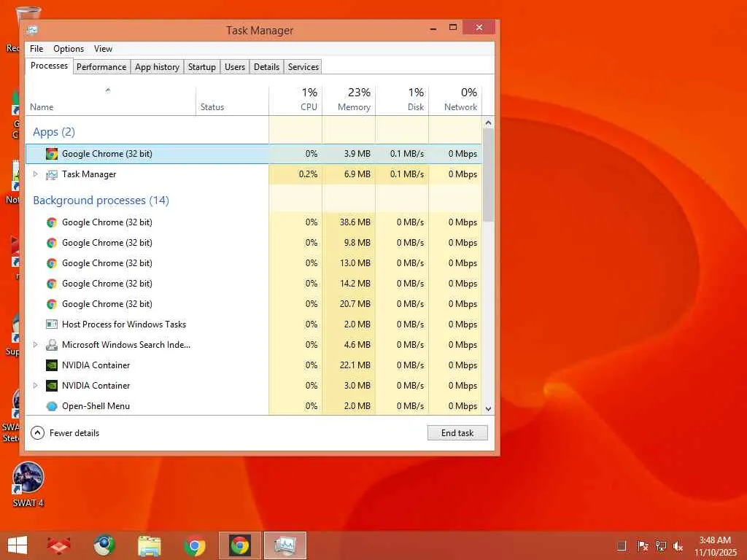This screenshot has height=560, width=747.
Task: Click the 38.6 MB memory value
Action: 355,222
